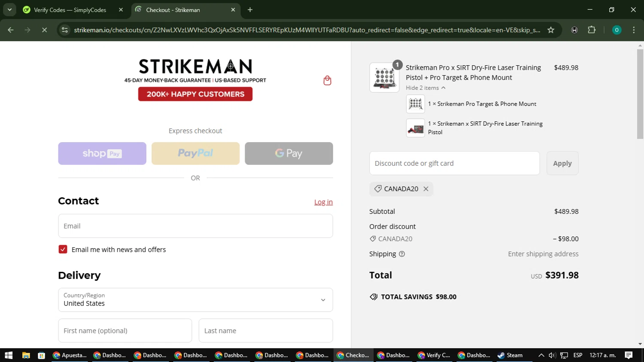The width and height of the screenshot is (644, 362).
Task: Open the network icon in system tray
Action: pos(564,355)
